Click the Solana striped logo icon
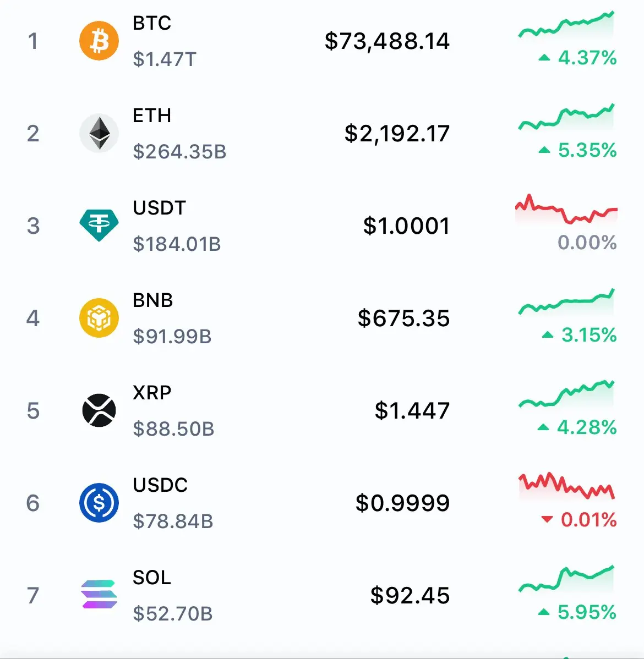Viewport: 644px width, 659px height. pyautogui.click(x=99, y=595)
